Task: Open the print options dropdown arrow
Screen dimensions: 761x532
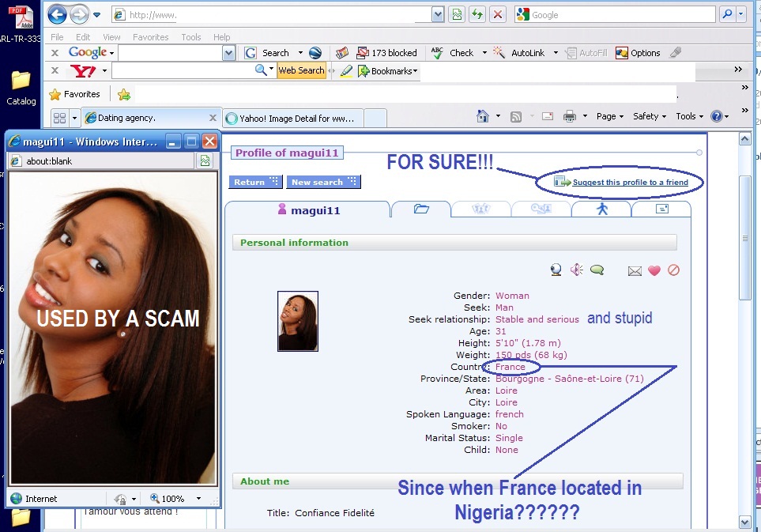Action: [585, 116]
